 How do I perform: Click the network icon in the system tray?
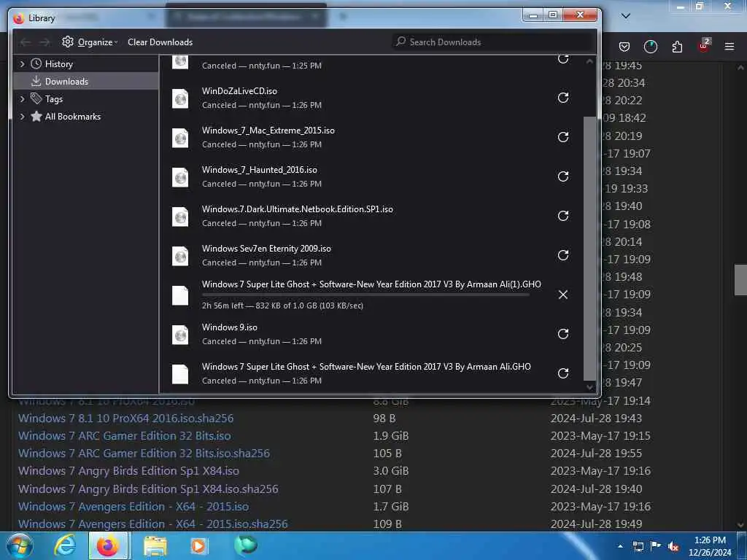tap(638, 547)
